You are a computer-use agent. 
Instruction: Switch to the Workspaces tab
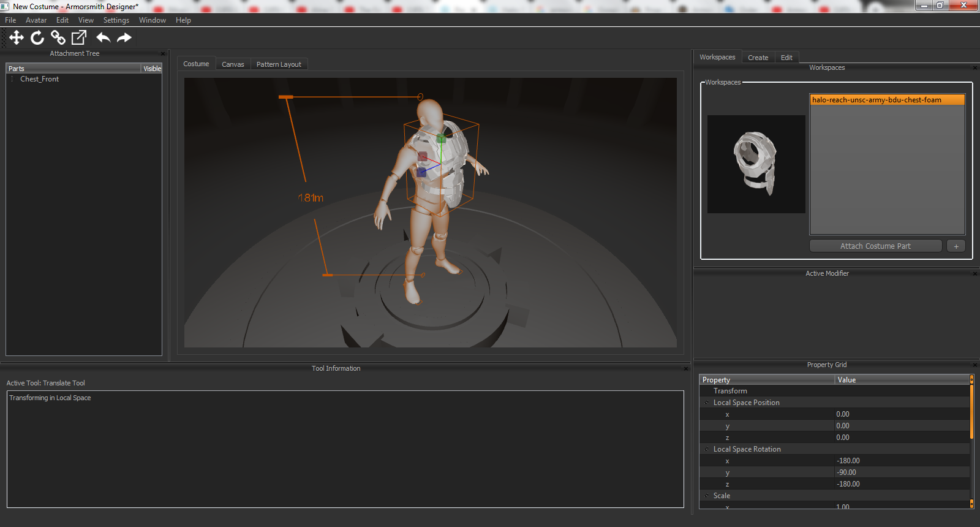pos(717,57)
